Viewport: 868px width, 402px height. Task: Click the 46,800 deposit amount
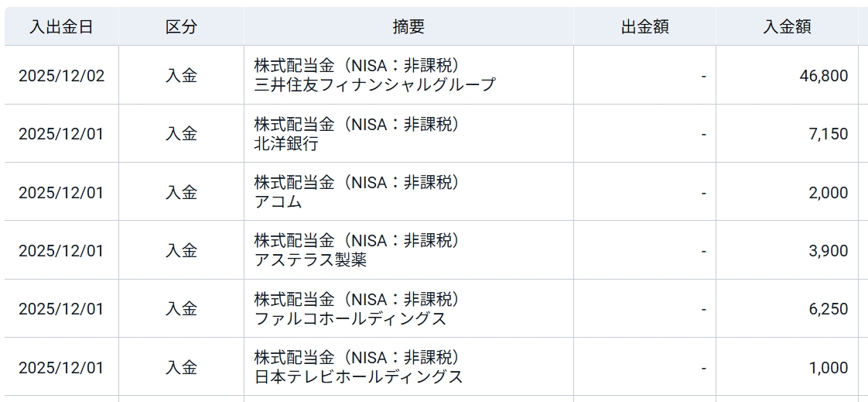coord(824,76)
